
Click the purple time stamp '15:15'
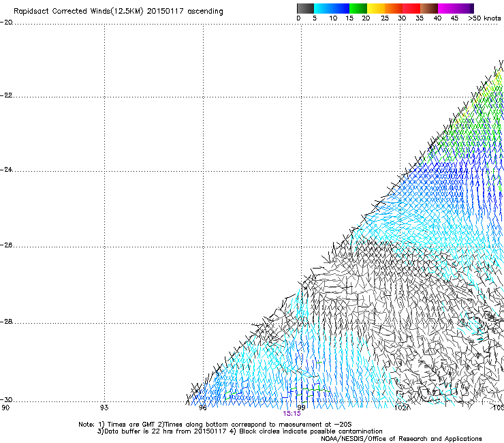(292, 414)
